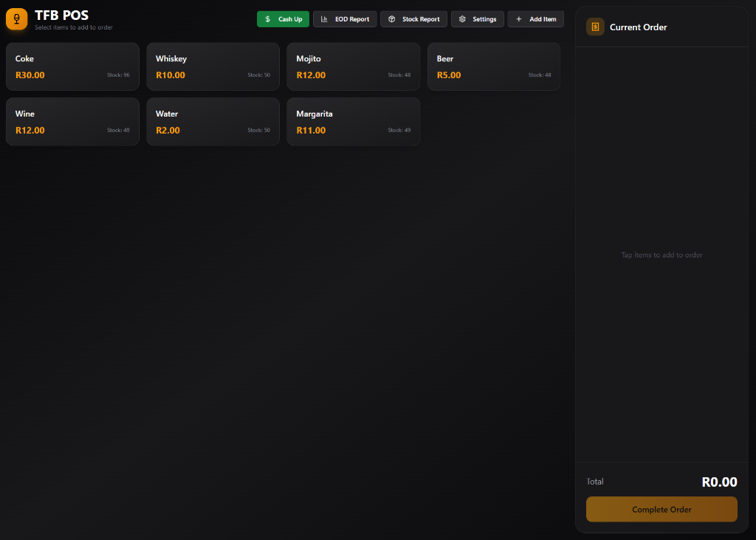View the Stock Report
The width and height of the screenshot is (756, 540).
pyautogui.click(x=413, y=19)
